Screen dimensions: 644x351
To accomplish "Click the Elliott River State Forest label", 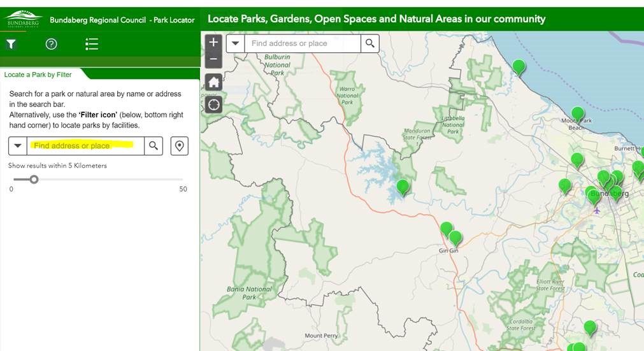I will pos(550,285).
